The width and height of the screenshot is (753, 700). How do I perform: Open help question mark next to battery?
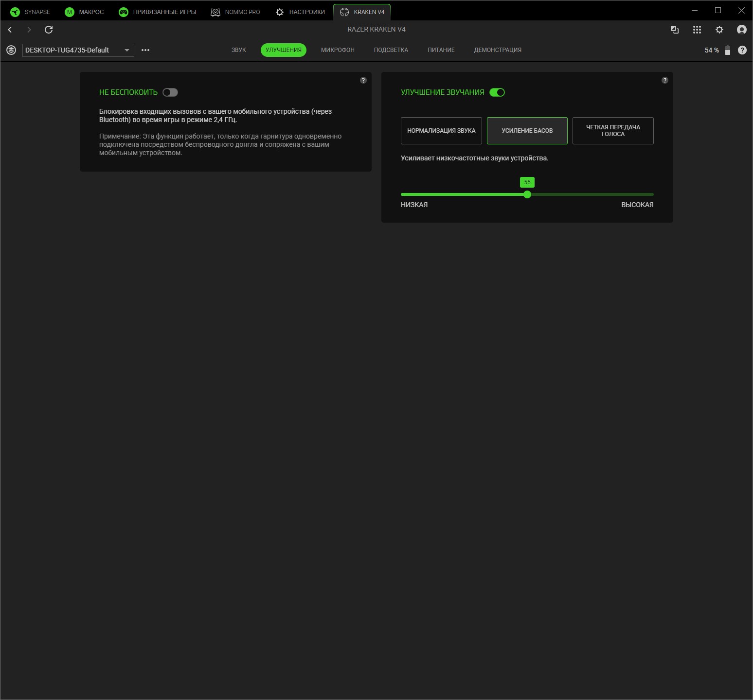click(x=742, y=50)
